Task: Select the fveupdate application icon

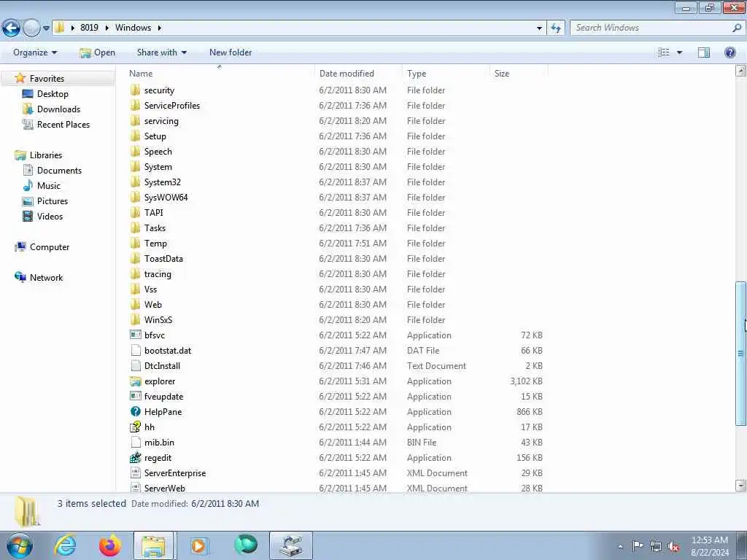Action: click(135, 396)
